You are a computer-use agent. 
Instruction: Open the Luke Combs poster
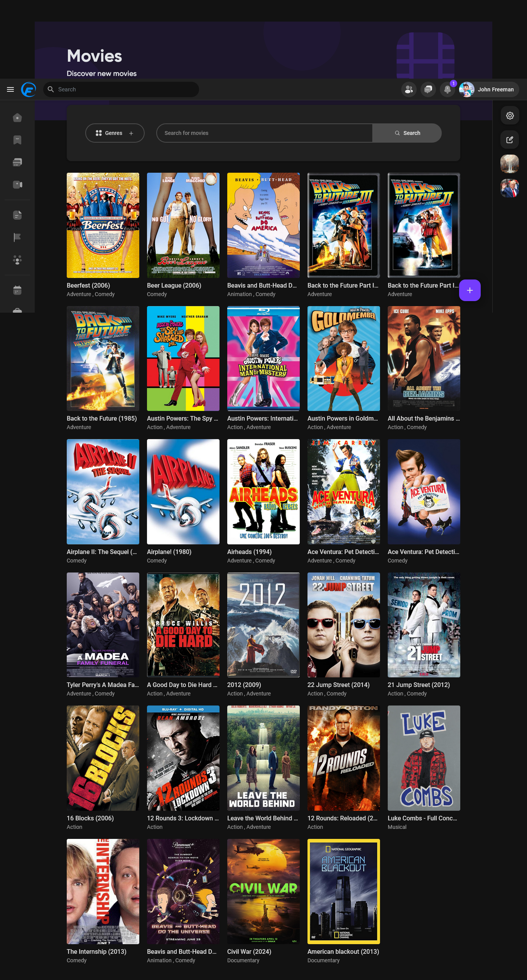pyautogui.click(x=424, y=758)
